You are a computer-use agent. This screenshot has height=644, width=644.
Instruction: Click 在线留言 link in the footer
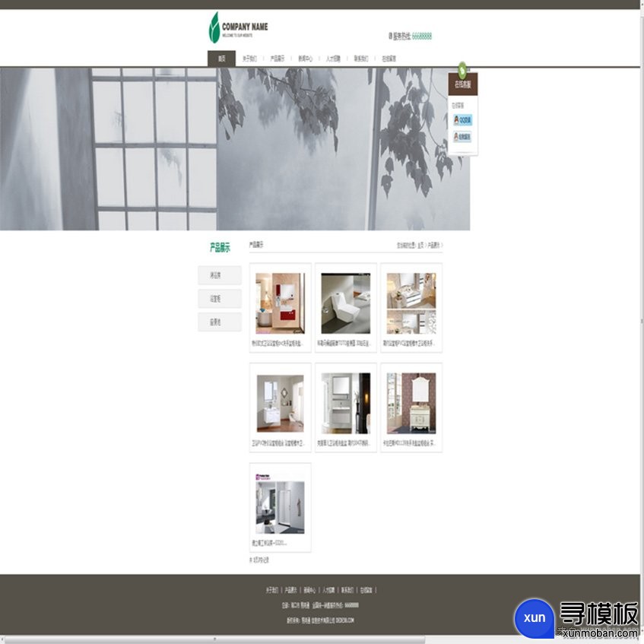coord(366,590)
